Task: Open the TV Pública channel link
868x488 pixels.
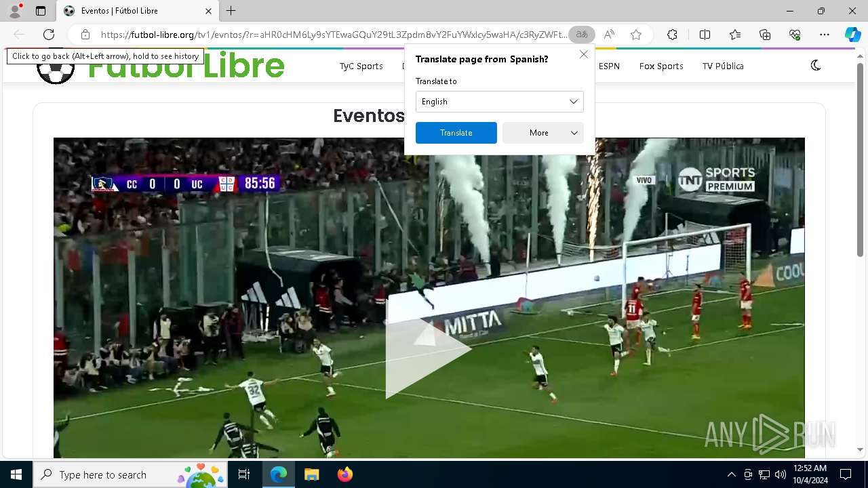Action: point(723,66)
